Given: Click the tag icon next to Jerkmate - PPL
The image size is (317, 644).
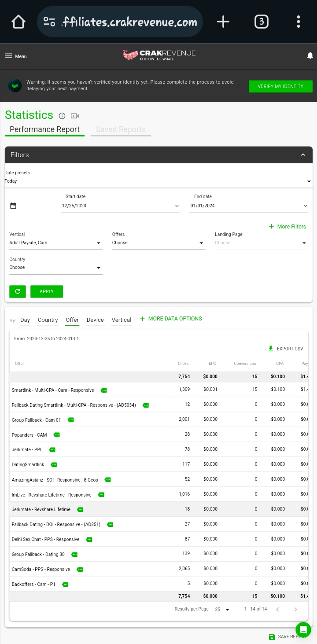Looking at the screenshot, I should [52, 450].
